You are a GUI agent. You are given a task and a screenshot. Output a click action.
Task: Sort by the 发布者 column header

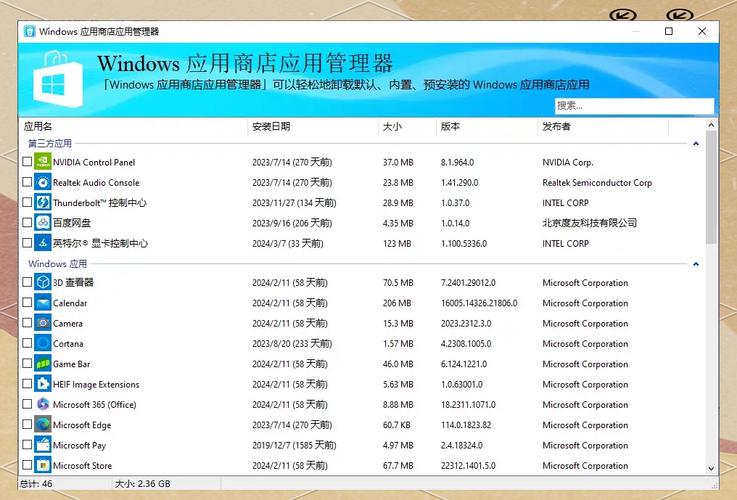pyautogui.click(x=603, y=126)
